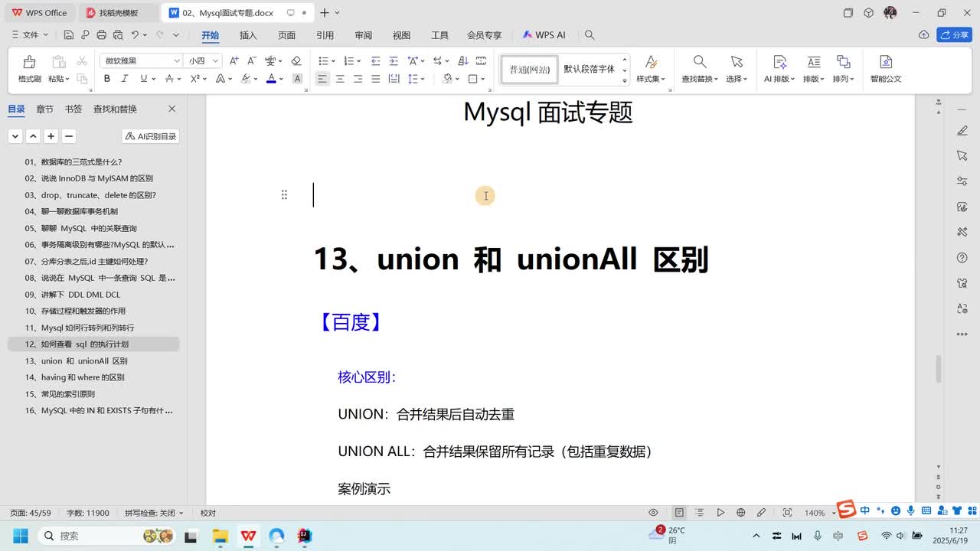Click the Find and Replace magnifier icon
Screen dimensions: 980x551
(x=699, y=62)
